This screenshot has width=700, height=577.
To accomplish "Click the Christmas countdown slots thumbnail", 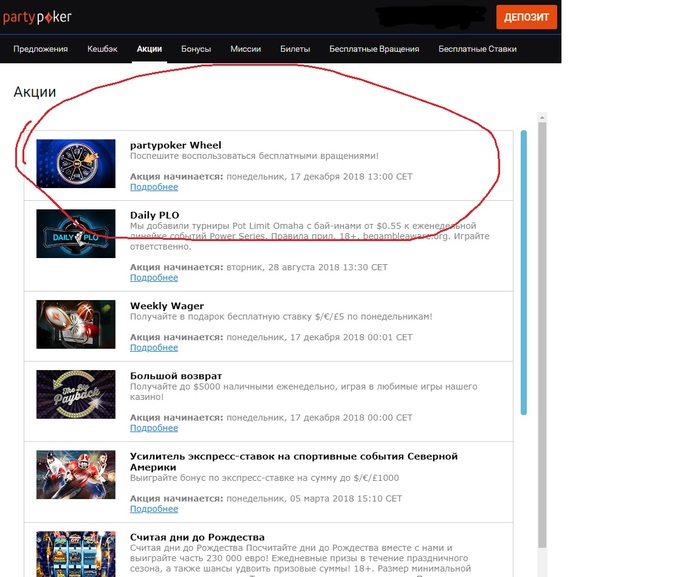I will tap(76, 554).
